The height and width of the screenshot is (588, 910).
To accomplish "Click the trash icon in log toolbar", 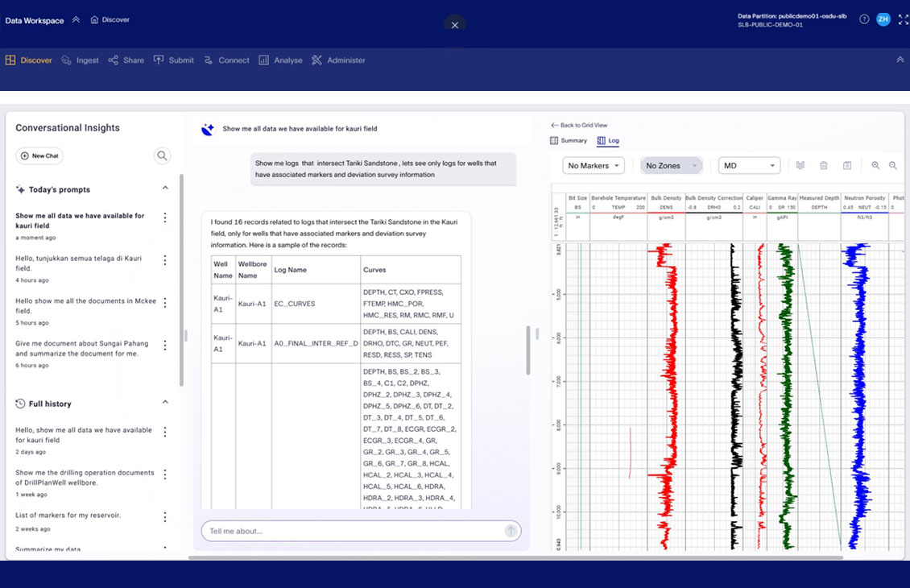I will 824,165.
